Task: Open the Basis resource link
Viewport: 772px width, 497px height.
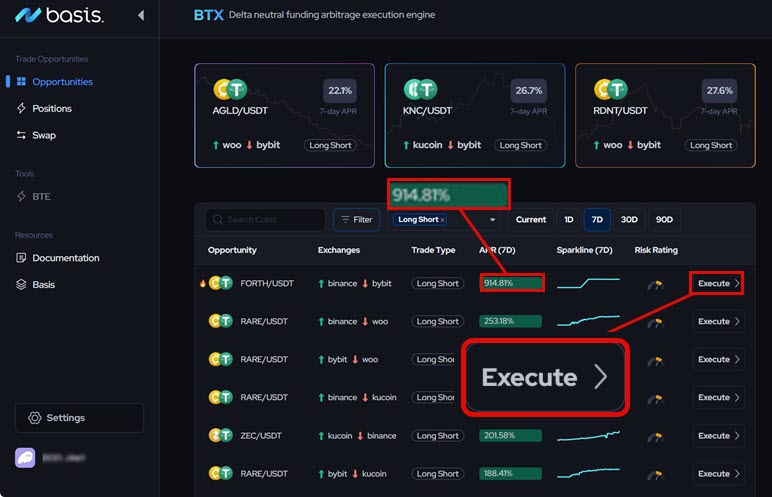Action: pyautogui.click(x=43, y=285)
